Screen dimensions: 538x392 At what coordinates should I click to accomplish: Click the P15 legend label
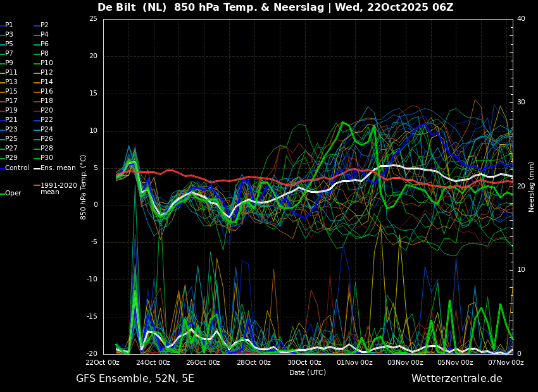coord(11,91)
